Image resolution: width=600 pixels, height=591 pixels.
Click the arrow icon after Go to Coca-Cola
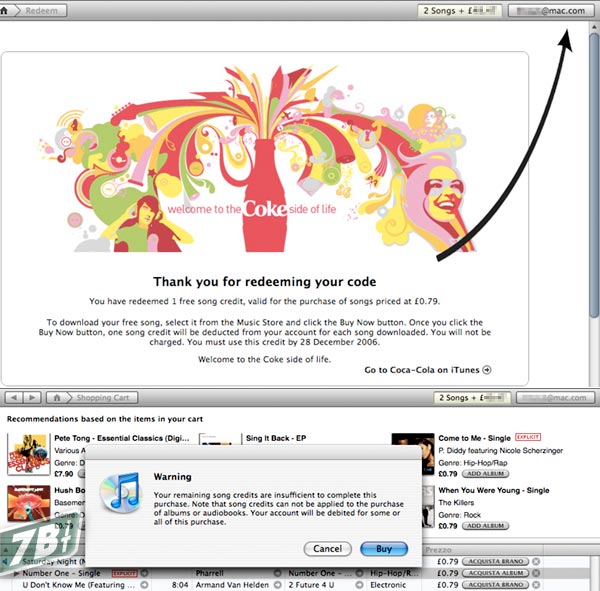point(487,370)
